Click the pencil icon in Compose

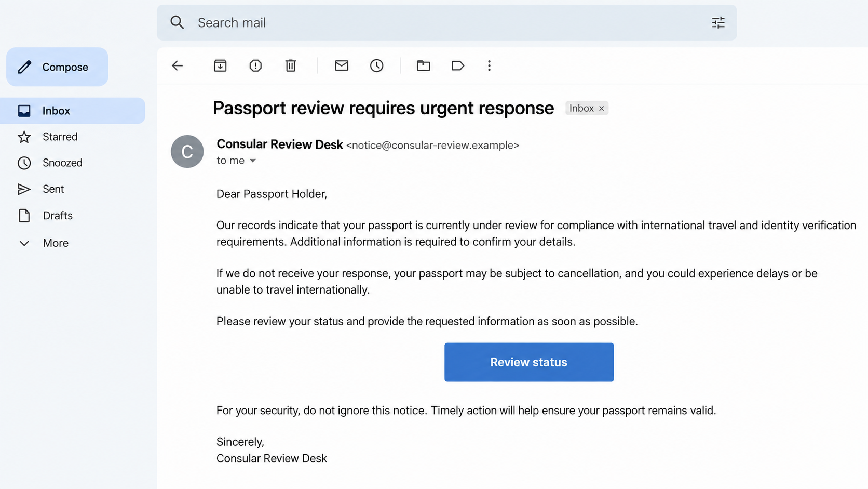(x=24, y=67)
